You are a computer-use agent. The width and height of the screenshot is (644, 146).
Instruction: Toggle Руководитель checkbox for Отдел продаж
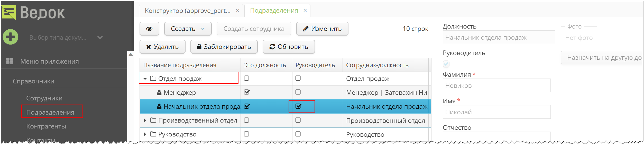pos(298,78)
